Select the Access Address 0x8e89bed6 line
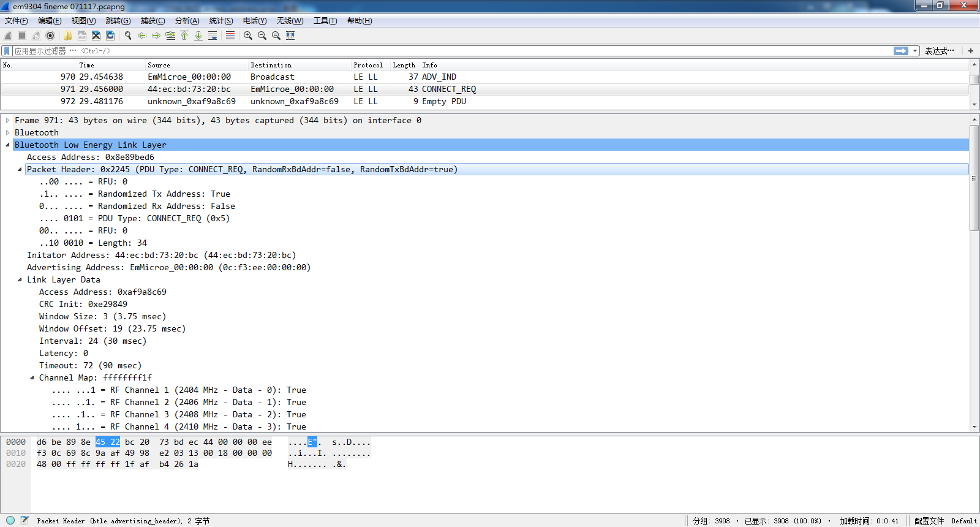This screenshot has height=527, width=980. (91, 157)
